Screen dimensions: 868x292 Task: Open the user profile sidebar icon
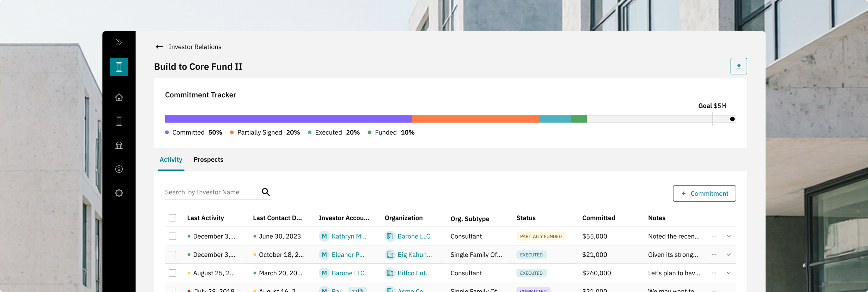point(119,169)
